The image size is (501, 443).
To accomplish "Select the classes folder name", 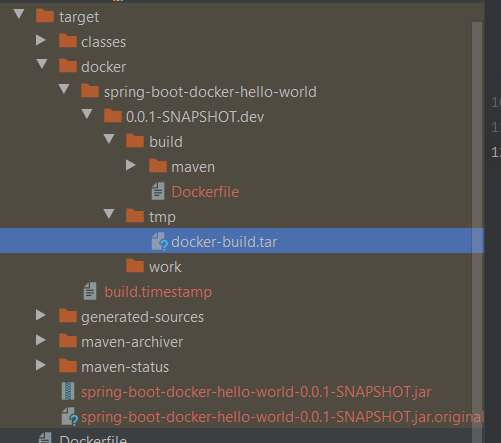I will [104, 42].
